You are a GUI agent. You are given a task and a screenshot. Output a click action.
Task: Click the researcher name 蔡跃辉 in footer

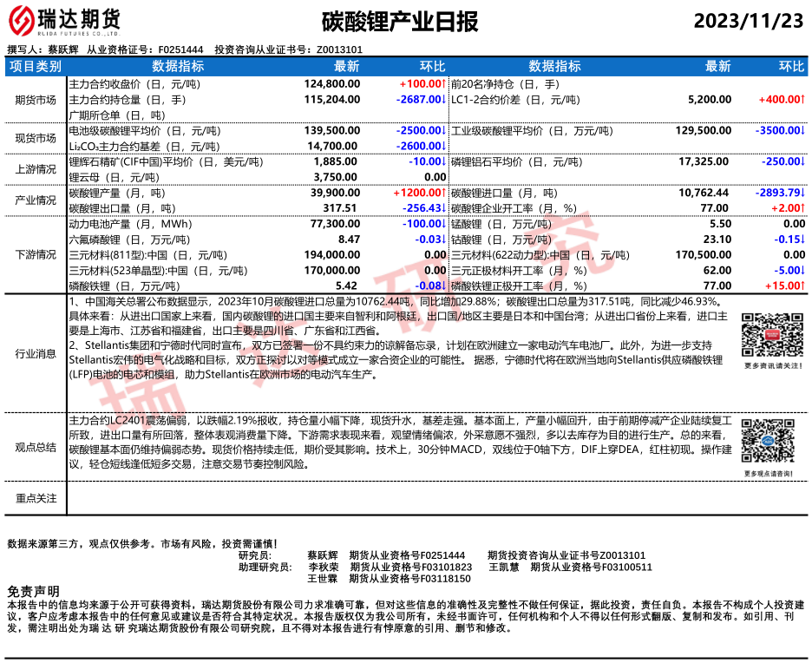click(323, 555)
